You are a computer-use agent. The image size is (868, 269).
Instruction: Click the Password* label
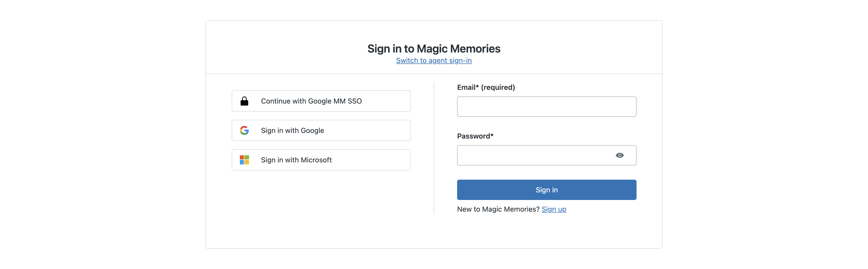475,136
